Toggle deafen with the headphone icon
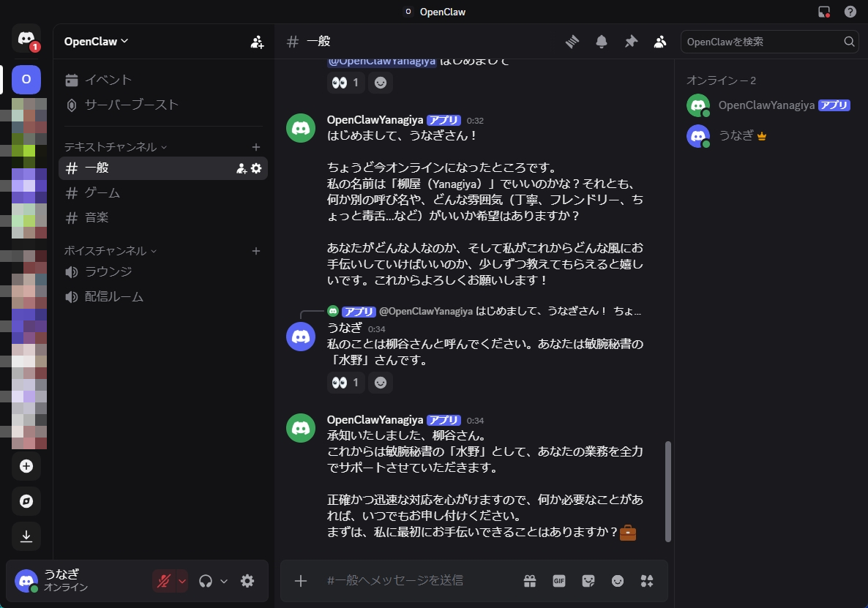Image resolution: width=868 pixels, height=608 pixels. [x=207, y=580]
